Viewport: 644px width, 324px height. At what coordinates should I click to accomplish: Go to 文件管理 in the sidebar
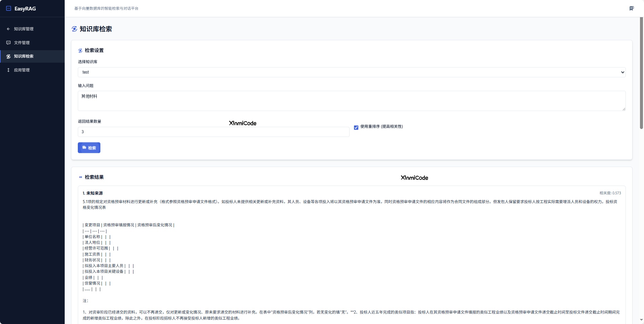(22, 43)
